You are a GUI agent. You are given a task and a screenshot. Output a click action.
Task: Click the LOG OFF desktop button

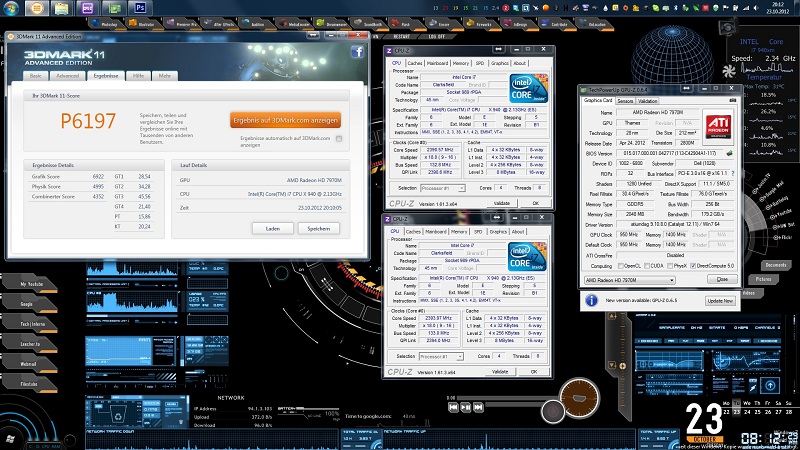pyautogui.click(x=437, y=37)
